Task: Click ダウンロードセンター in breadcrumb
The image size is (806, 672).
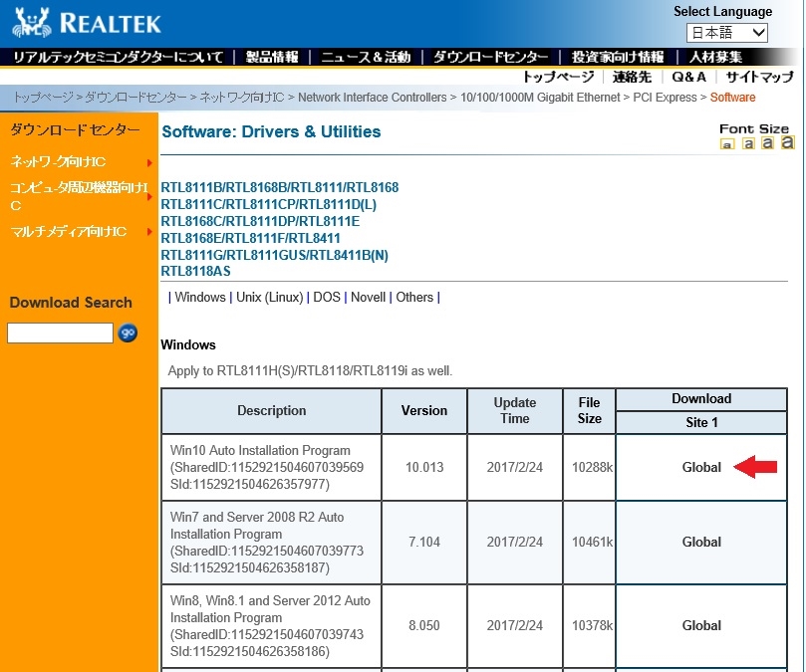Action: click(x=135, y=98)
